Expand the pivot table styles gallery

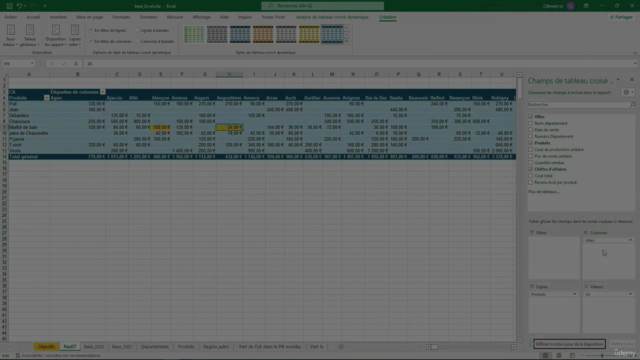click(347, 41)
